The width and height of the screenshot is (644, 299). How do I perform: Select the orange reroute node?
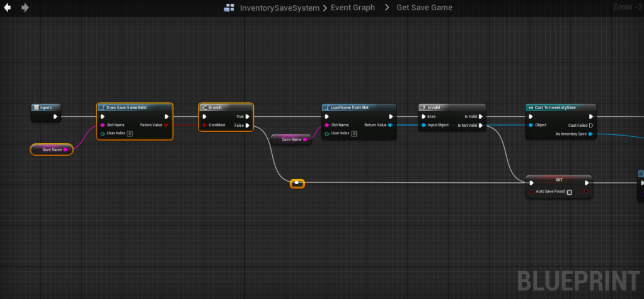(x=297, y=184)
